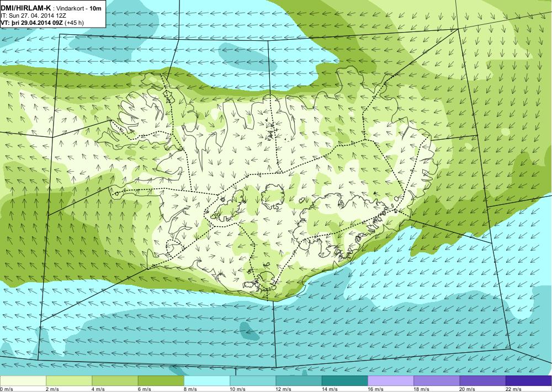This screenshot has height=392, width=552.
Task: Select the violet 20–22 m/s legend swatch
Action: point(482,381)
